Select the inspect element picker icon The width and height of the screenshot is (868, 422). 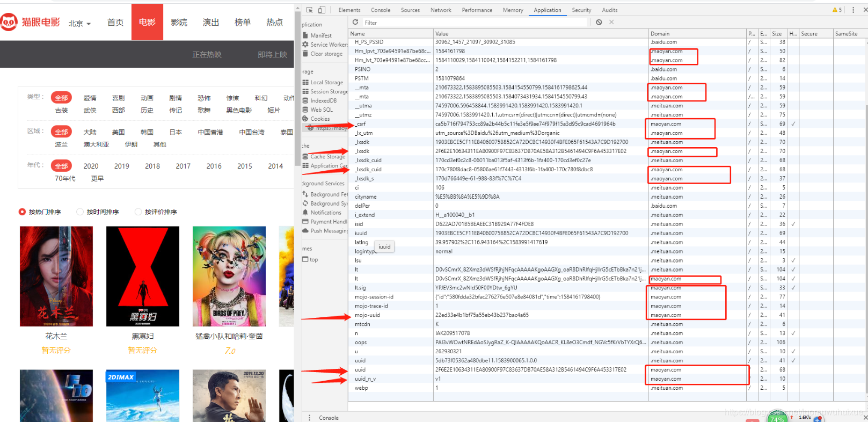click(310, 10)
